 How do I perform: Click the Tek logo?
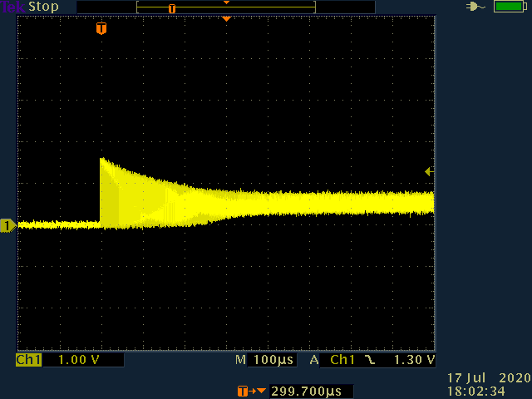[x=12, y=7]
